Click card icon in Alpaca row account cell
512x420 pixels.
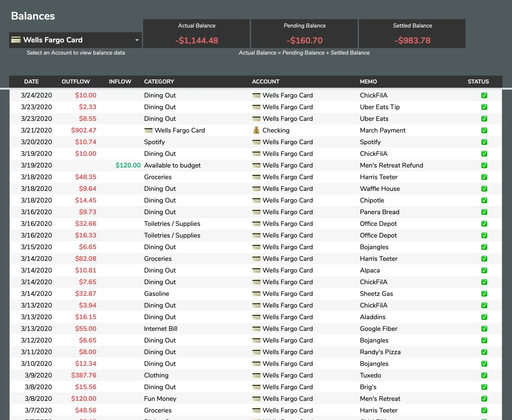coord(256,270)
